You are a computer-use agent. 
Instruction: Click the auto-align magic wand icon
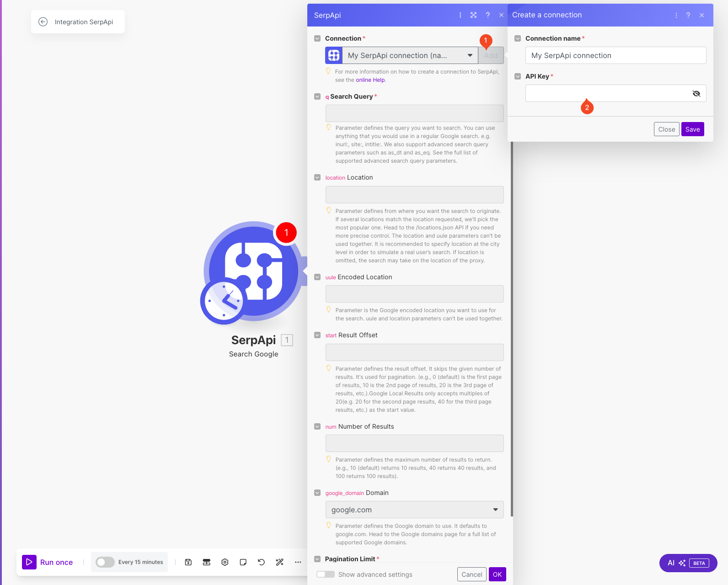(280, 562)
